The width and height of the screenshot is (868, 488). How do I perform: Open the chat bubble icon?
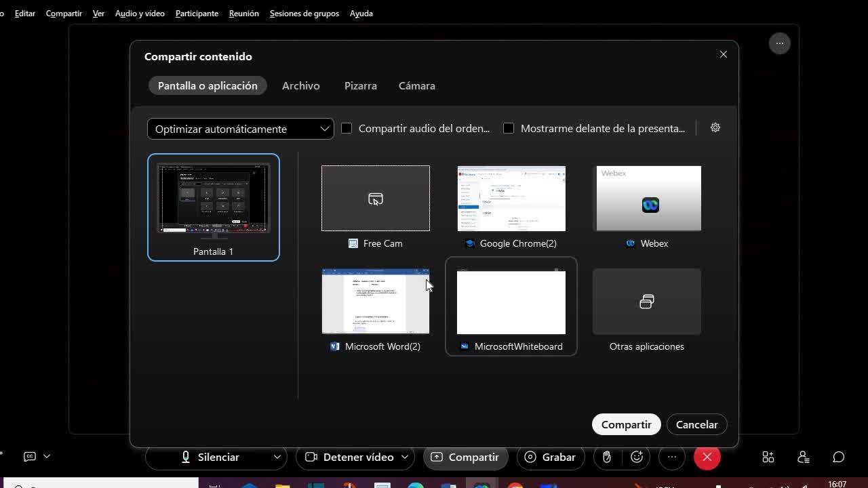click(838, 457)
